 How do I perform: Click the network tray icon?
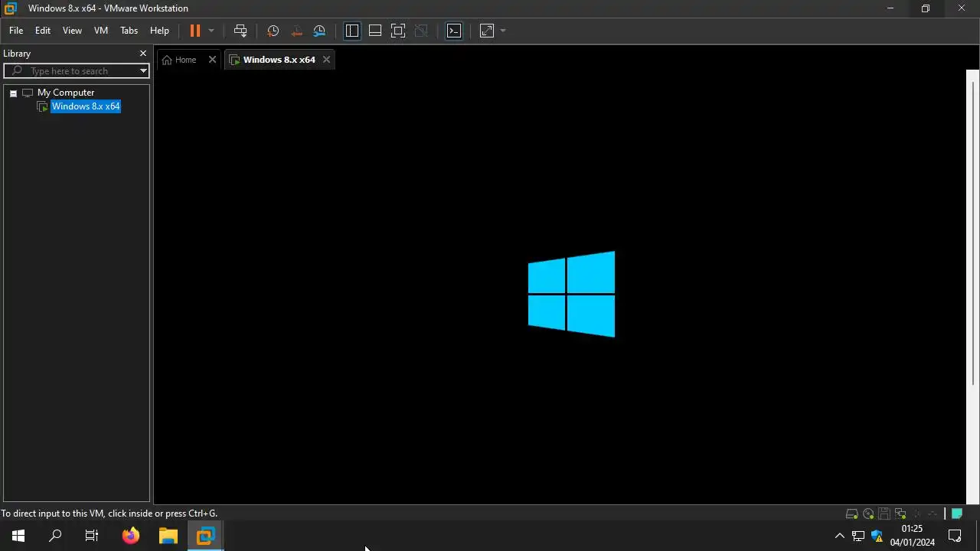[x=858, y=536]
